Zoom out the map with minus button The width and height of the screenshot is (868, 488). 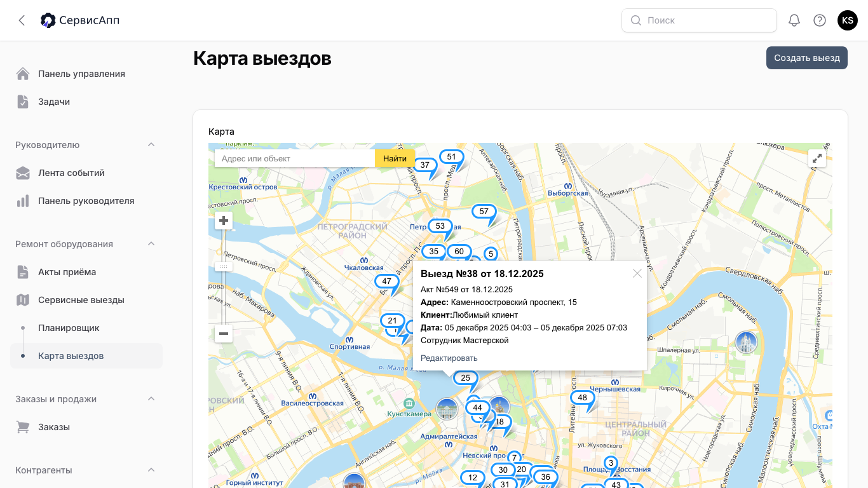click(224, 334)
